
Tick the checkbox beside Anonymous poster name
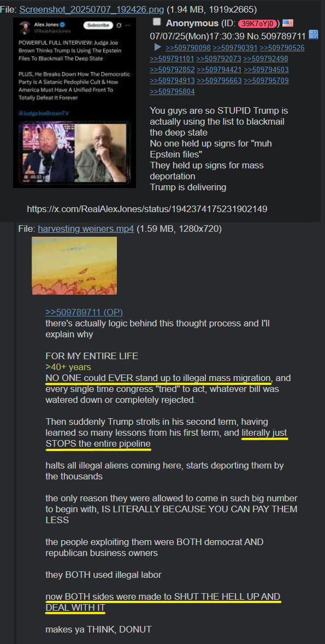coord(157,22)
